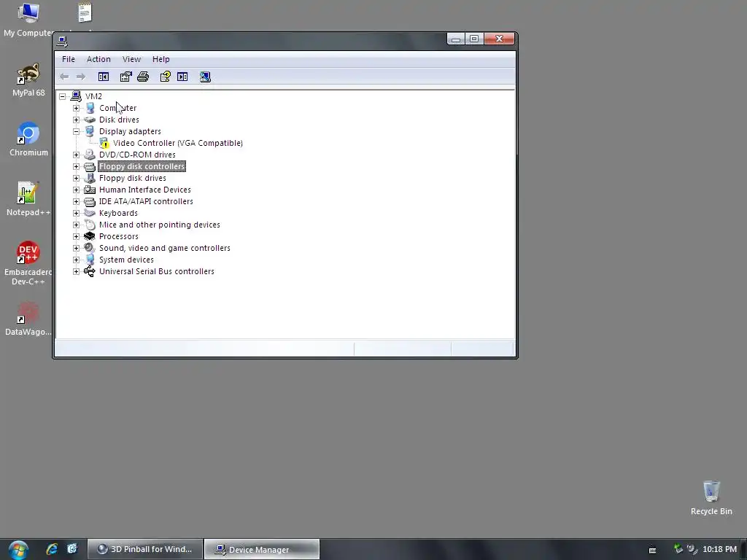This screenshot has height=560, width=747.
Task: Click the tray volume icon
Action: 692,549
